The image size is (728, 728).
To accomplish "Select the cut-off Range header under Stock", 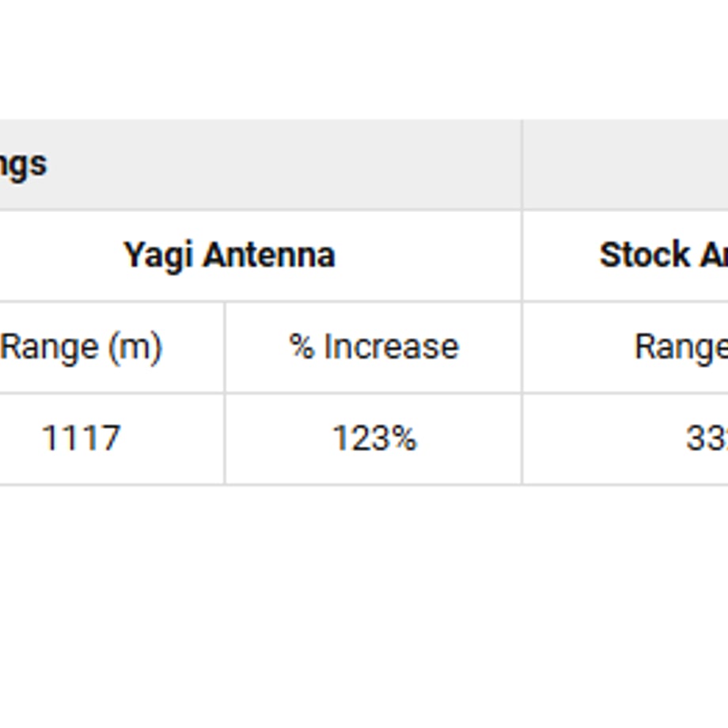I will click(x=681, y=347).
